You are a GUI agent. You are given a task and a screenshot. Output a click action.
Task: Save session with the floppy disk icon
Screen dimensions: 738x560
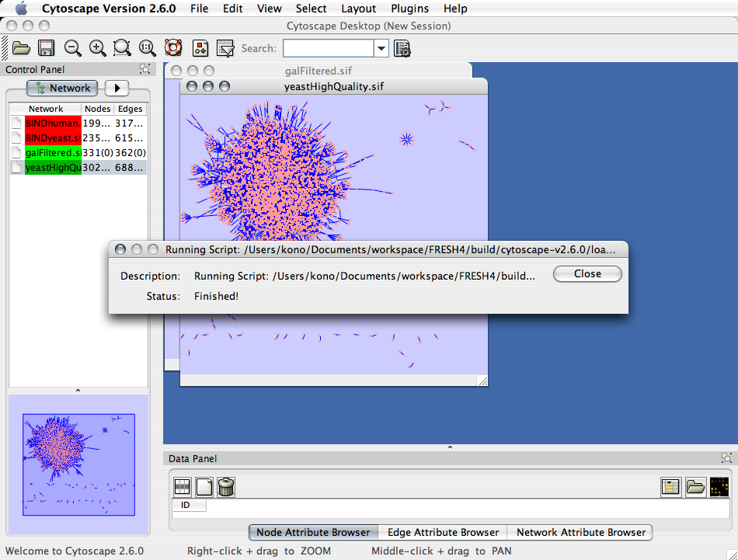47,48
